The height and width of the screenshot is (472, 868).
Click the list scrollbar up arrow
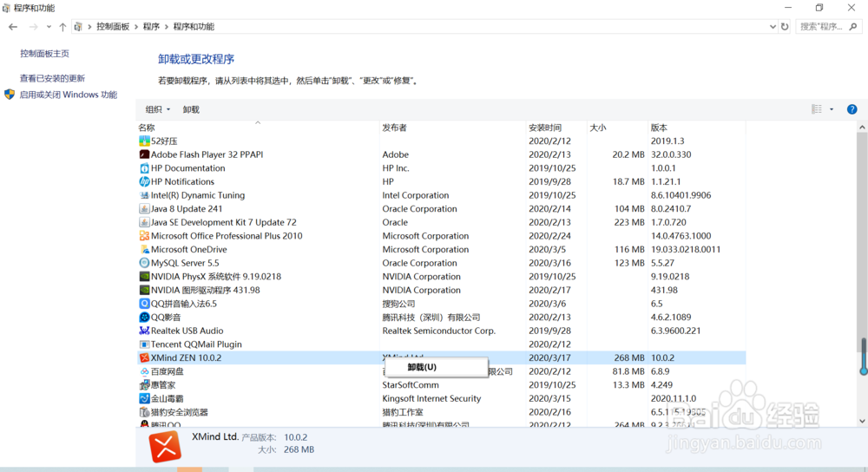pyautogui.click(x=863, y=128)
